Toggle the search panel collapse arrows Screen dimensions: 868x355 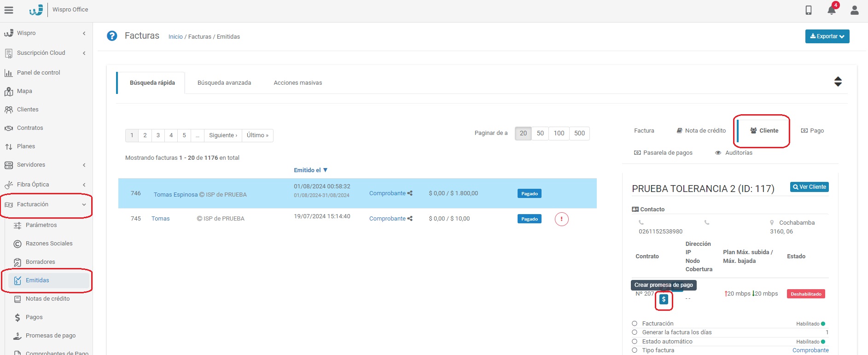pos(838,81)
